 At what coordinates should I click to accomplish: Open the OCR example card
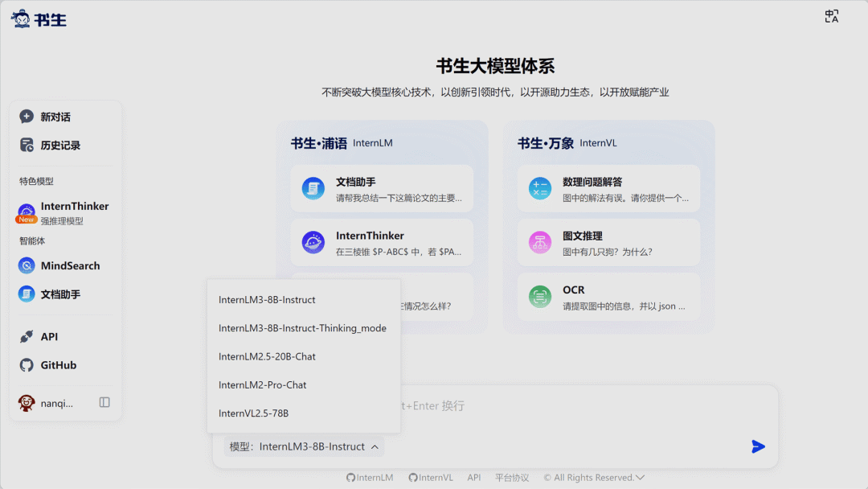(608, 298)
